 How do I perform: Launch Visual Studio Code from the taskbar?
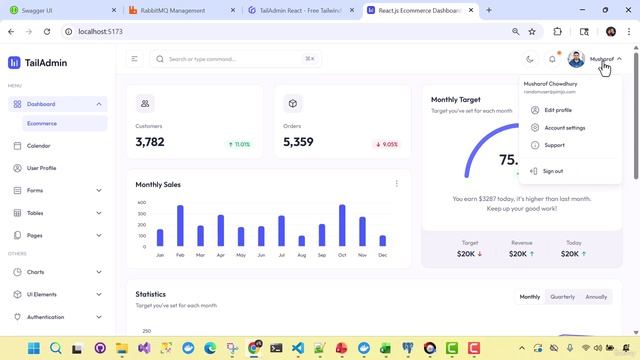298,348
